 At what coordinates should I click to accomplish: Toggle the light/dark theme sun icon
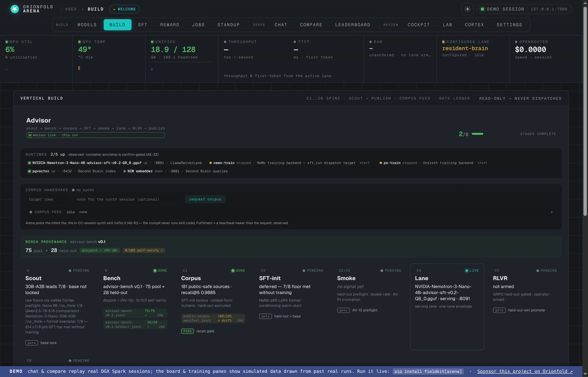click(x=467, y=9)
